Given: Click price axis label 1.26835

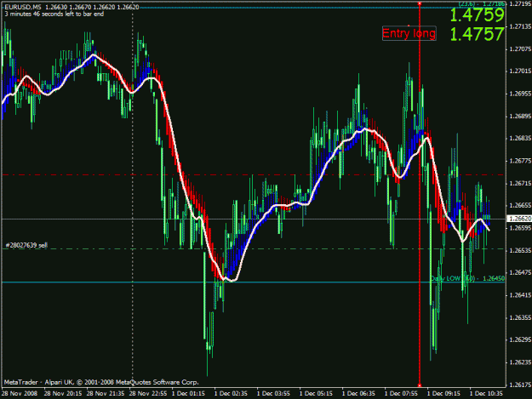Looking at the screenshot, I should 520,139.
